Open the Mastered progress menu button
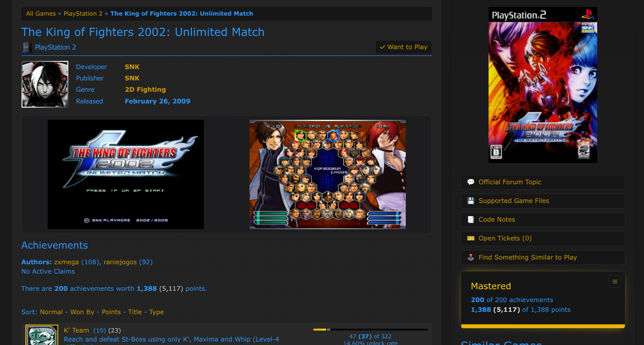 pyautogui.click(x=615, y=281)
